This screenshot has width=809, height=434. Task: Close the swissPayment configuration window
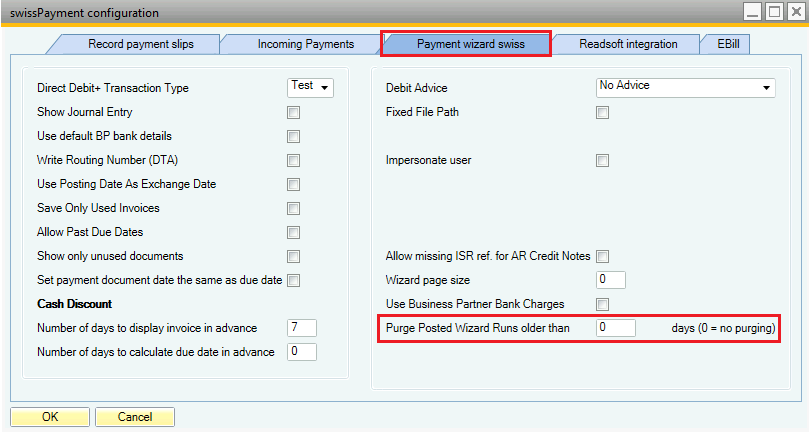[x=797, y=12]
